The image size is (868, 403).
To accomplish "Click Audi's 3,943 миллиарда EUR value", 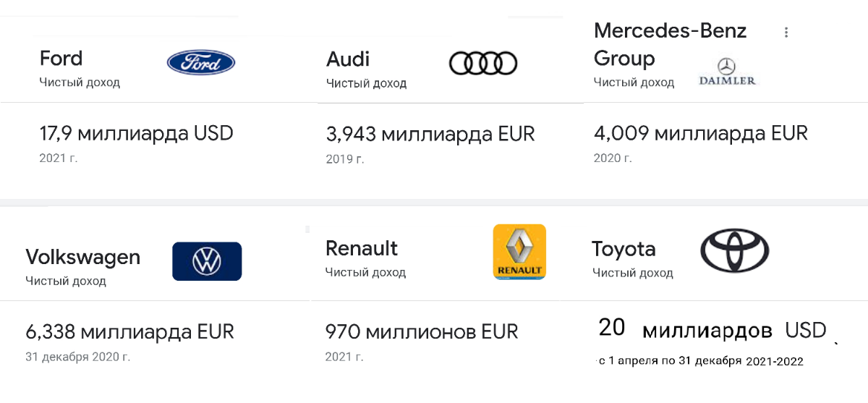I will click(x=430, y=134).
